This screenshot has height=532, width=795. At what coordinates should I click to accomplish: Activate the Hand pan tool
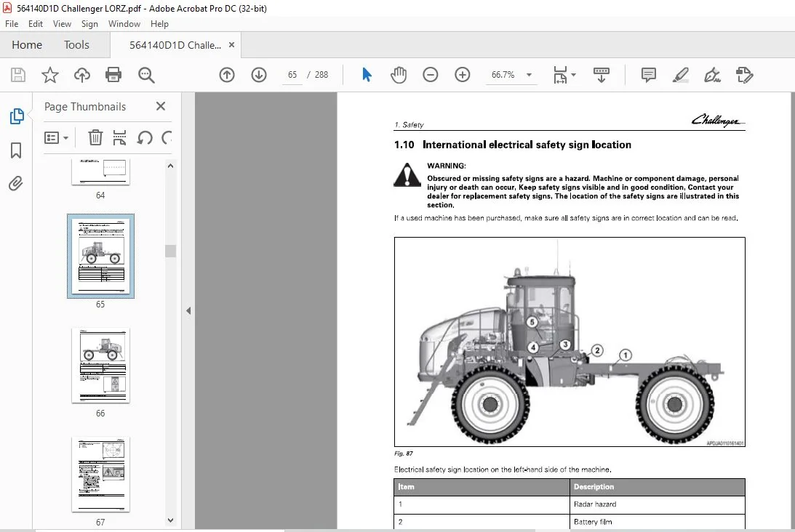pyautogui.click(x=399, y=75)
